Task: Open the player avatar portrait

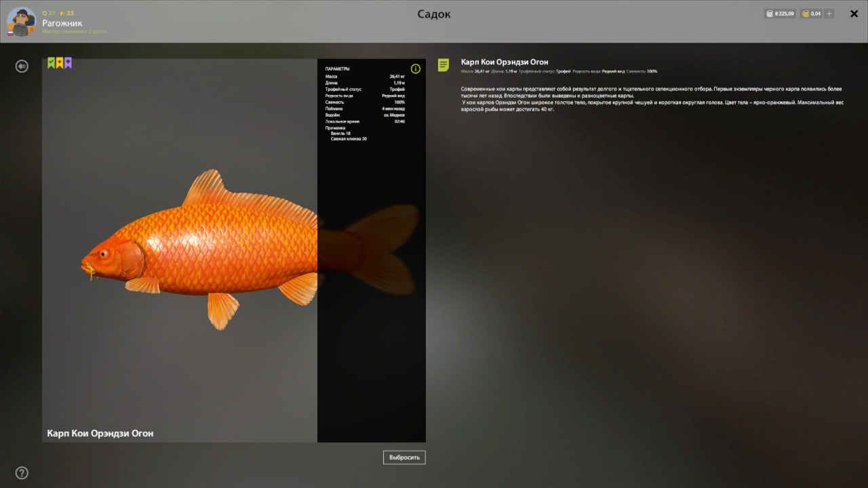Action: (21, 22)
